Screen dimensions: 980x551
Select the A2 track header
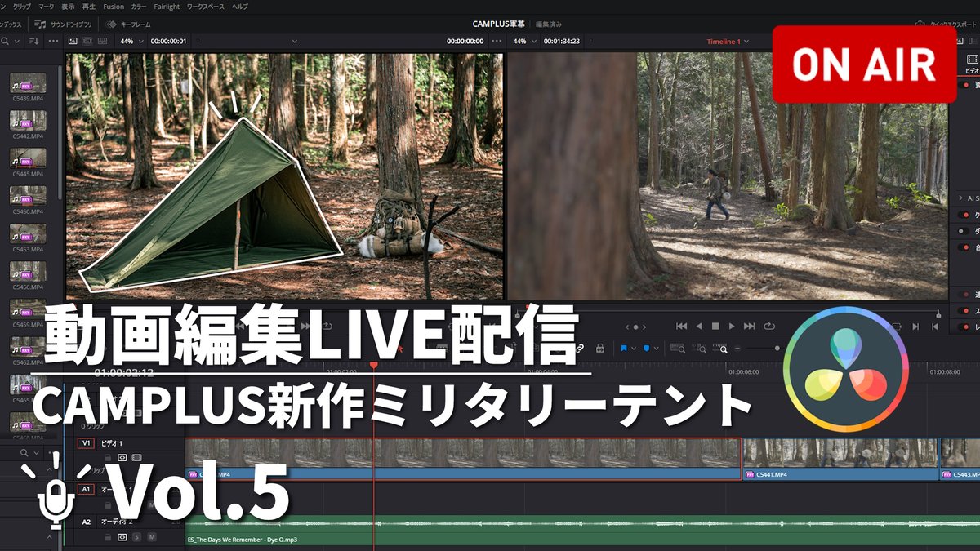(x=86, y=522)
